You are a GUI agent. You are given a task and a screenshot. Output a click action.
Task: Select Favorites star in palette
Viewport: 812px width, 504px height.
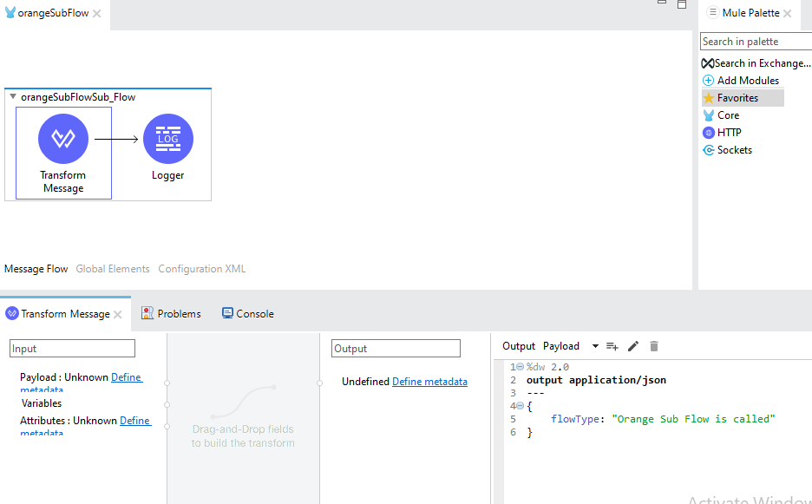point(709,98)
